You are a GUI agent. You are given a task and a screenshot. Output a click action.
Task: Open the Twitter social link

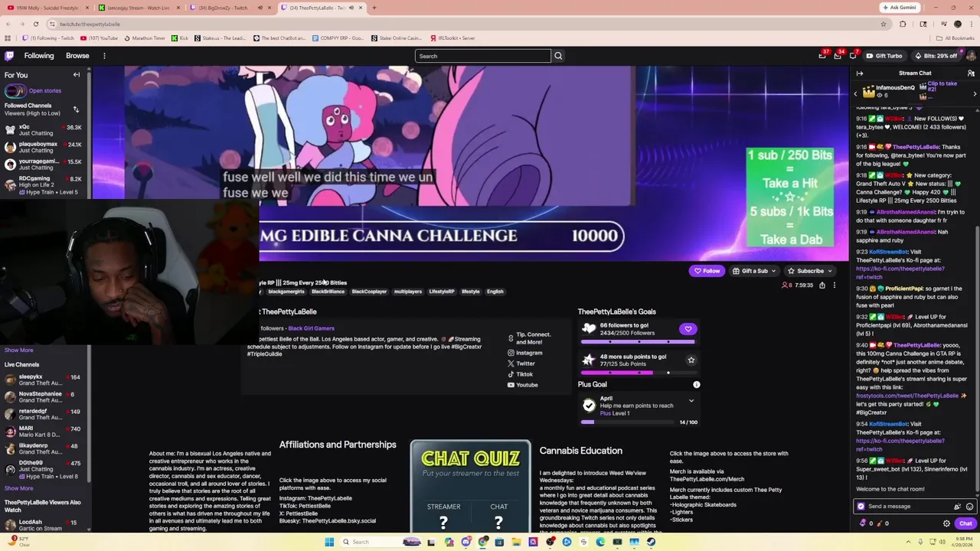point(521,364)
